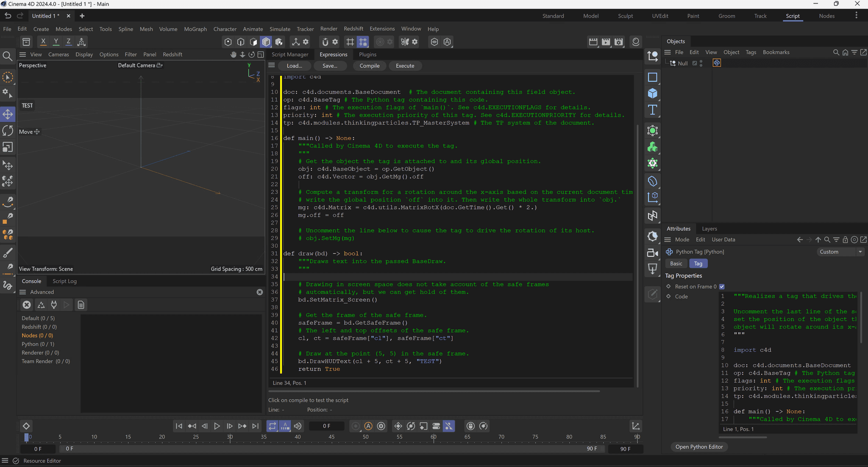Add a Camera object from palette
Image resolution: width=868 pixels, height=467 pixels.
coord(652,253)
